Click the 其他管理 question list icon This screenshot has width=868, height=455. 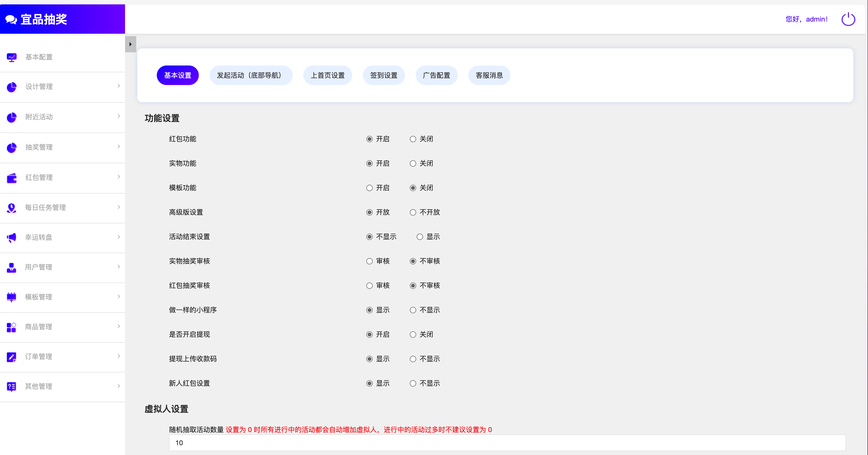coord(12,386)
